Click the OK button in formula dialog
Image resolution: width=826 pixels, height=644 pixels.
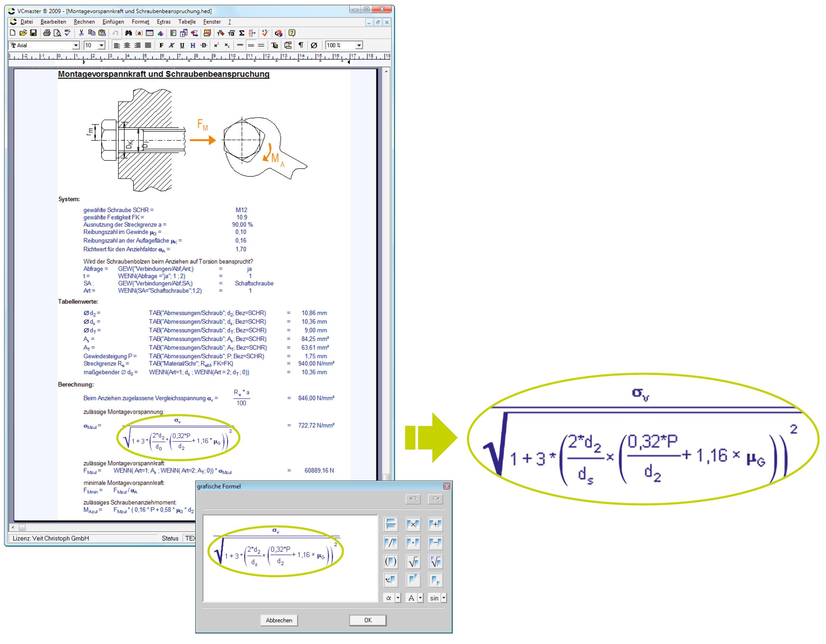[x=367, y=620]
